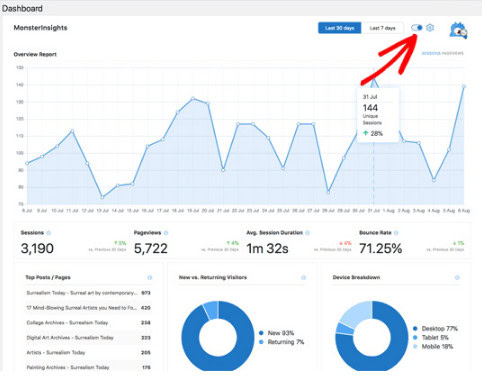
Task: Click the 6 Aug data point on chart
Action: 464,86
